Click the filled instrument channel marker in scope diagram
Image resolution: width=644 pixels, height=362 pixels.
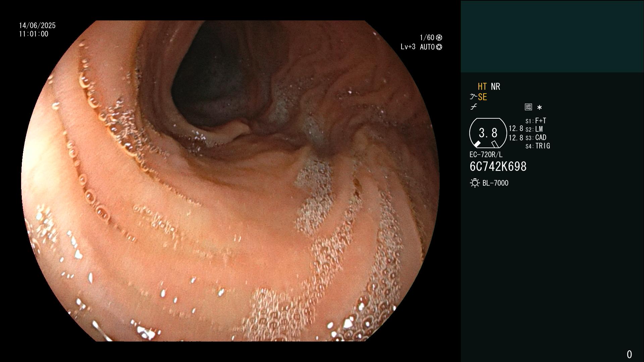click(x=477, y=144)
